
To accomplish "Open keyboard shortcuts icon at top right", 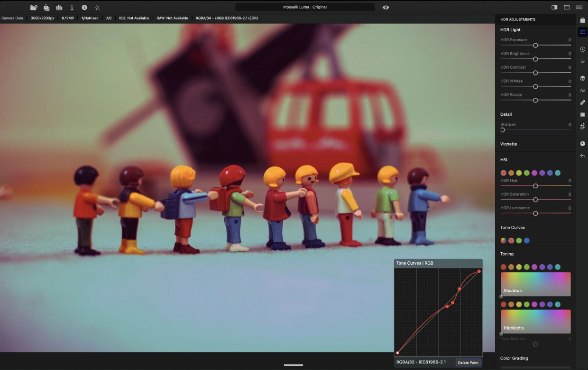I will 579,8.
